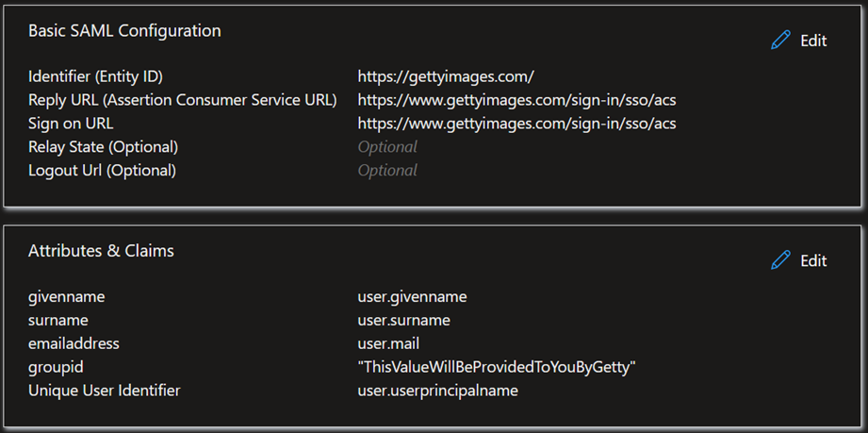Click the Logout Url (Optional) label
This screenshot has height=433, width=868.
[x=102, y=170]
